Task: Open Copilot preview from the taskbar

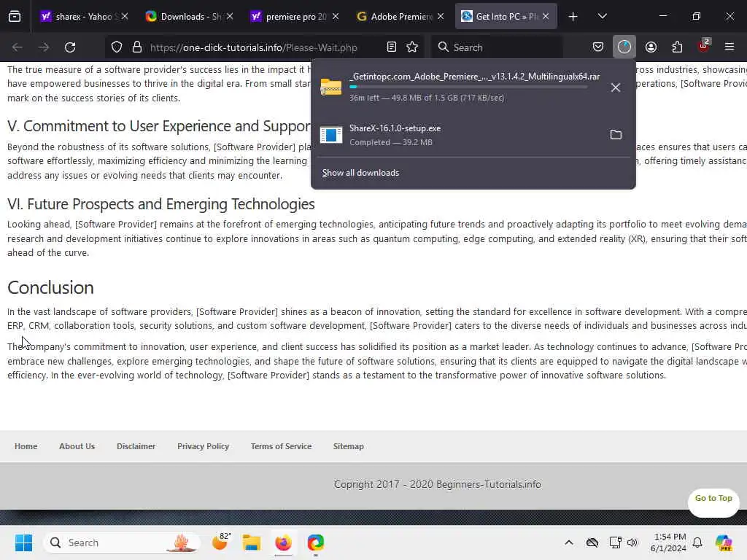Action: pyautogui.click(x=724, y=542)
